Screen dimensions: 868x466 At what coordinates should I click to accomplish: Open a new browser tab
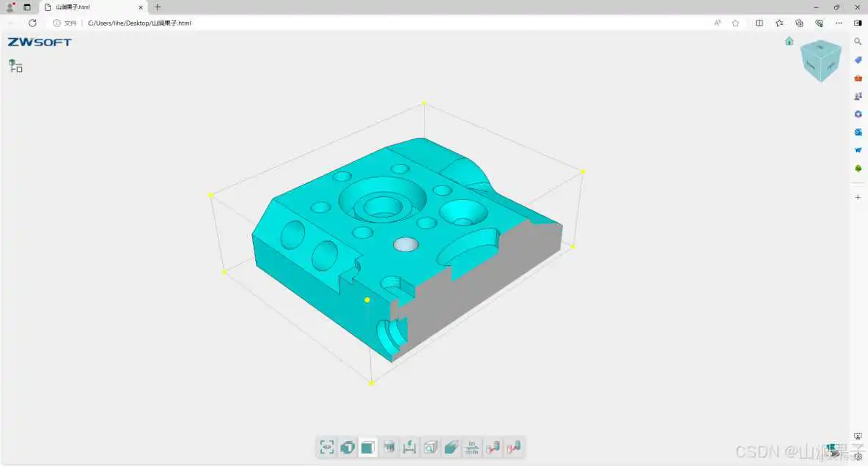pos(157,7)
